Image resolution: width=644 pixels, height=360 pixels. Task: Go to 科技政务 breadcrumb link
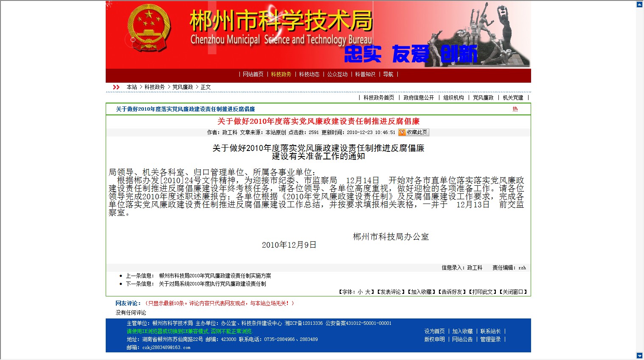tap(155, 87)
